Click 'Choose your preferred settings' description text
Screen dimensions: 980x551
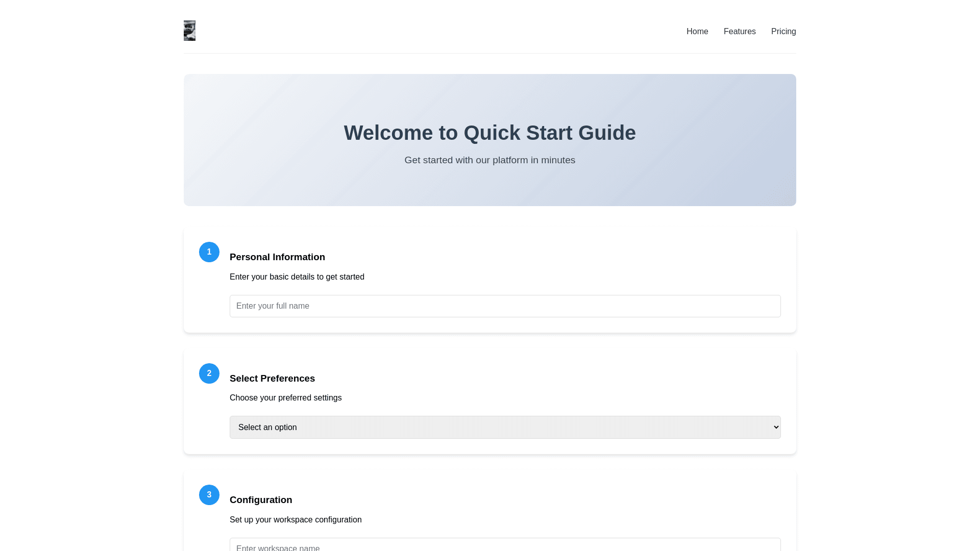(x=286, y=398)
